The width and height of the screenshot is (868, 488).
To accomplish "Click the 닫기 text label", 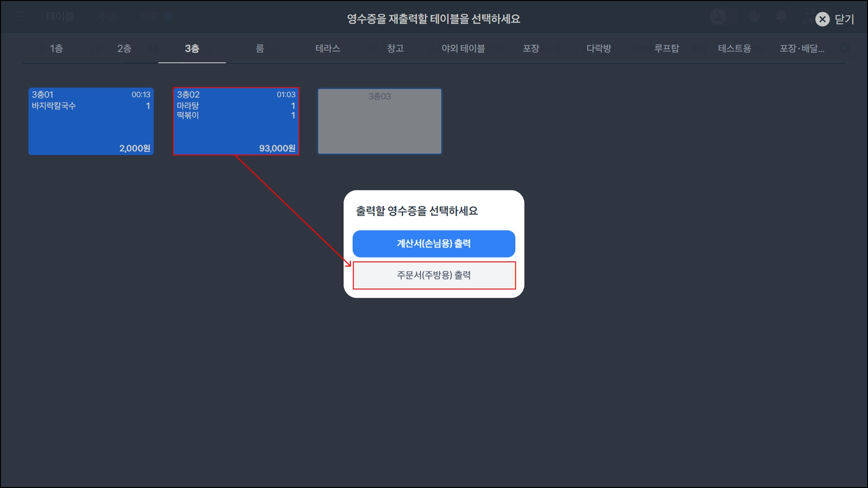I will tap(844, 19).
